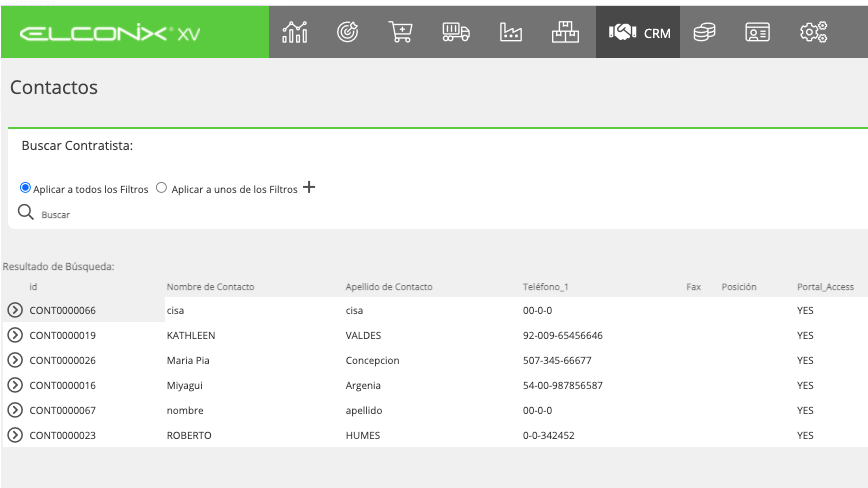Select Aplicar a todos los Filtros radio
The width and height of the screenshot is (868, 488).
coord(25,188)
